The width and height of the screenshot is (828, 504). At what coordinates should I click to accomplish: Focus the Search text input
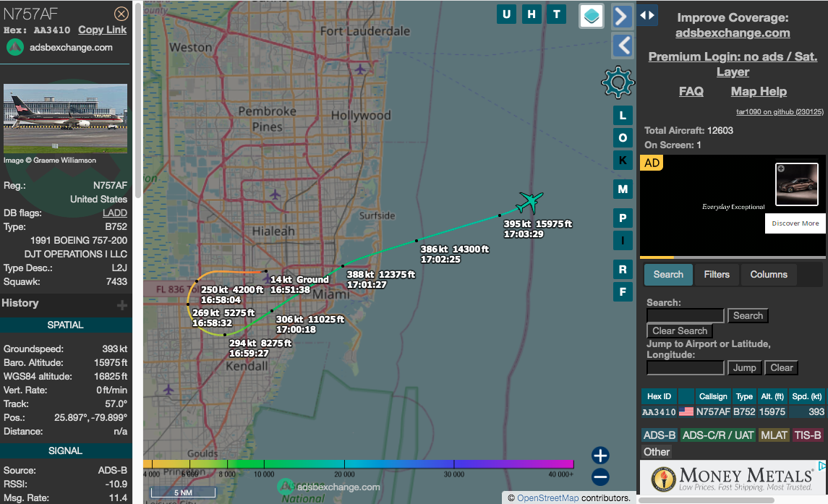[686, 316]
